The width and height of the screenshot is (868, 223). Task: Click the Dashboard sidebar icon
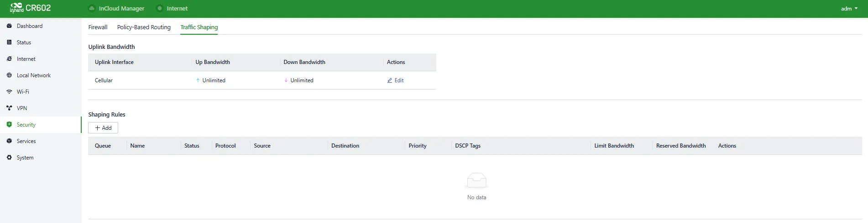coord(9,26)
